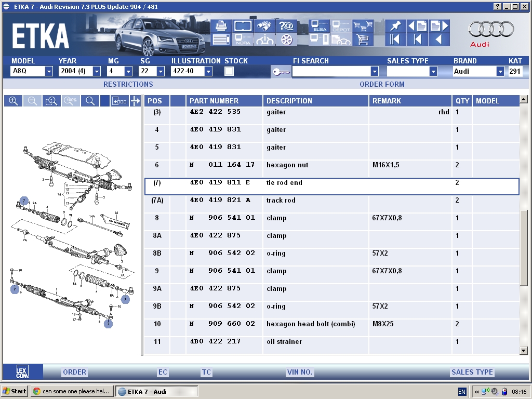
Task: Open the Windows Start menu
Action: point(14,391)
